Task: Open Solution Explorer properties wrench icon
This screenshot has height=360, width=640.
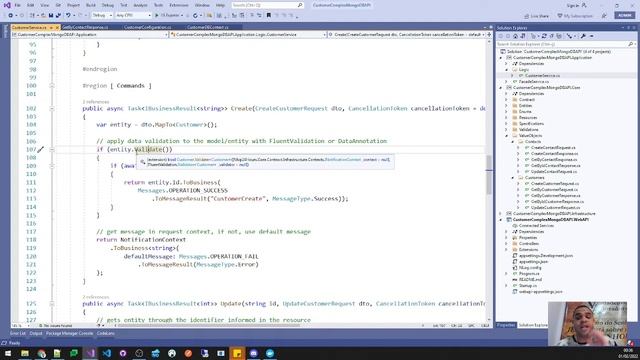Action: (584, 36)
